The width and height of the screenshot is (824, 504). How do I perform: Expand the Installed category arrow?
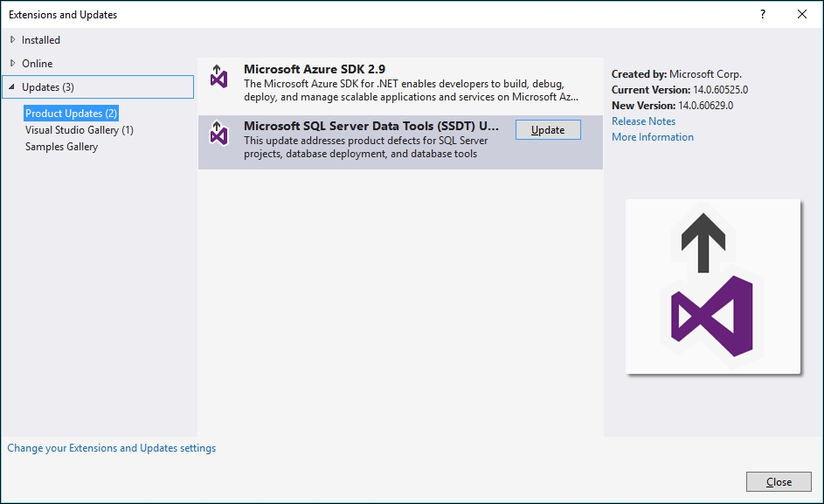12,39
